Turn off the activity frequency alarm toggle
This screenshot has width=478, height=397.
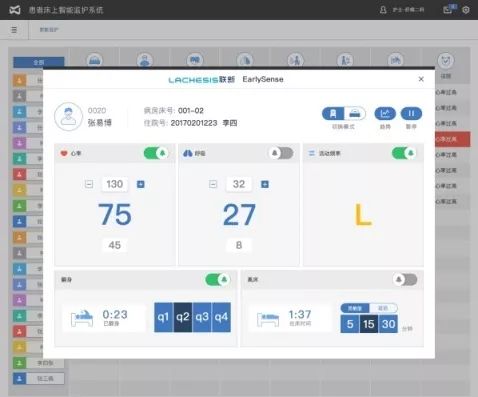coord(404,153)
